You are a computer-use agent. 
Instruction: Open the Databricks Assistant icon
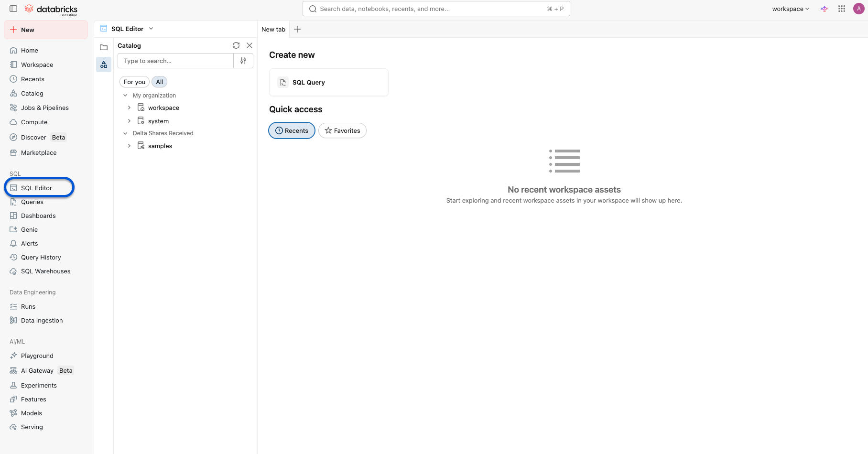pos(825,9)
